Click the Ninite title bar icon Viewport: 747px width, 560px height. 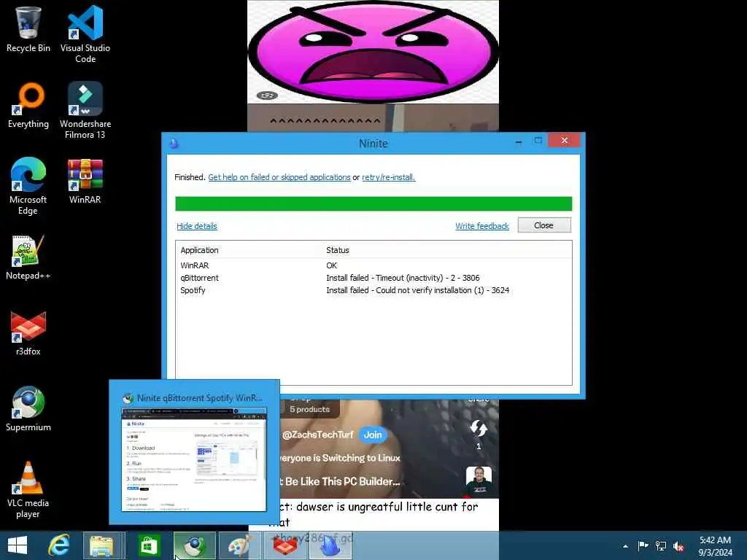point(174,143)
